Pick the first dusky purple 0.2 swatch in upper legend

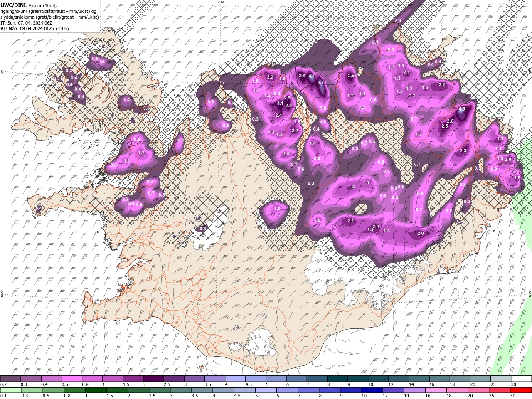11,379
